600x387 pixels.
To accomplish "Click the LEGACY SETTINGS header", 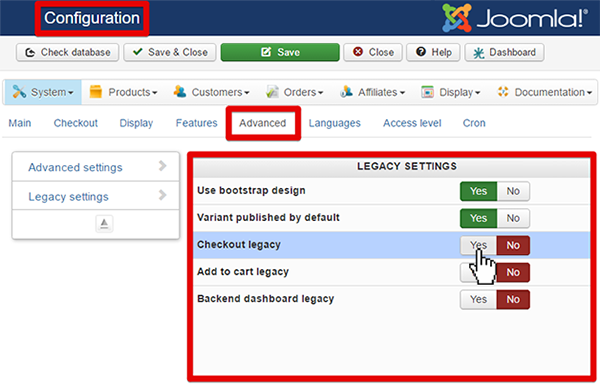I will pyautogui.click(x=407, y=166).
